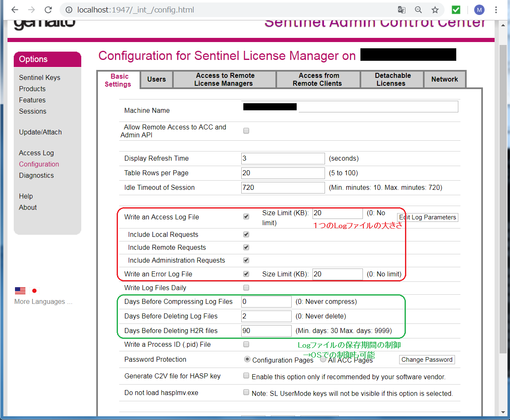This screenshot has width=510, height=420.
Task: Click the Display Refresh Time input field
Action: [282, 158]
